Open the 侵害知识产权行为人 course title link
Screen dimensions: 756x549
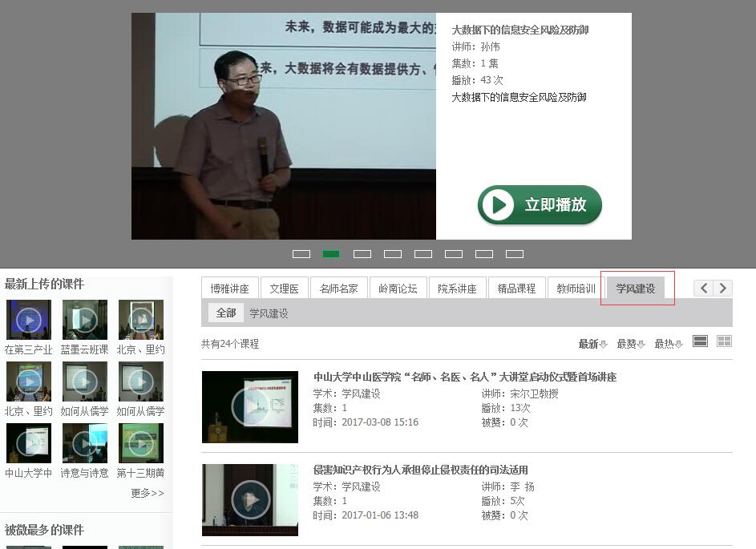point(420,470)
